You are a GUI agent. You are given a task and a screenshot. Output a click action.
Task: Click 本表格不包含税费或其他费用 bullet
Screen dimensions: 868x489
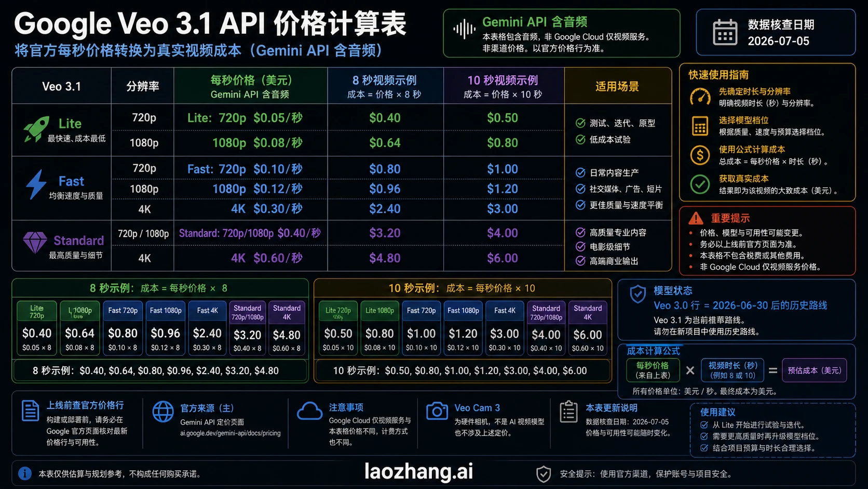752,256
